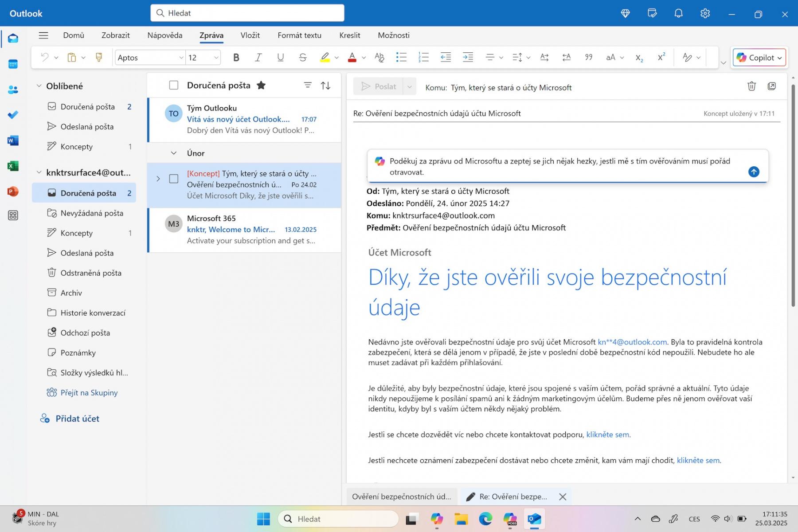Open the Domů tab
The width and height of the screenshot is (798, 532).
click(74, 35)
